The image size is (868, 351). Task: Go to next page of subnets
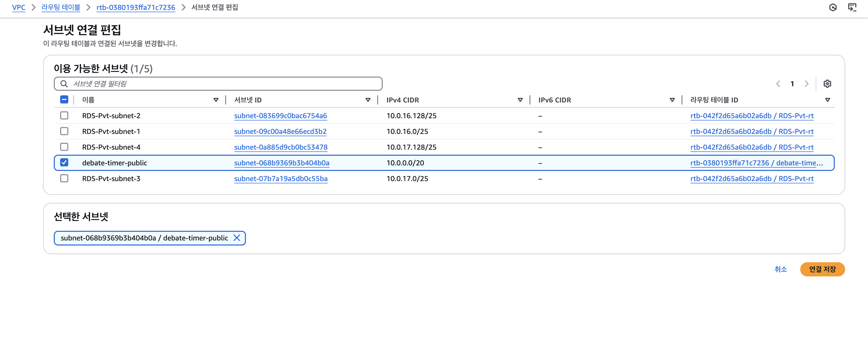pos(806,83)
